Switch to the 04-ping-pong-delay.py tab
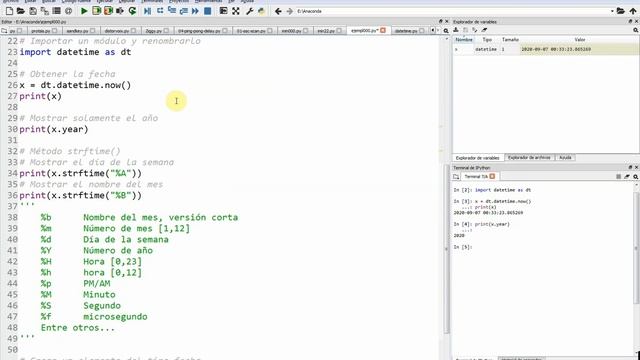Image resolution: width=640 pixels, height=360 pixels. tap(202, 31)
